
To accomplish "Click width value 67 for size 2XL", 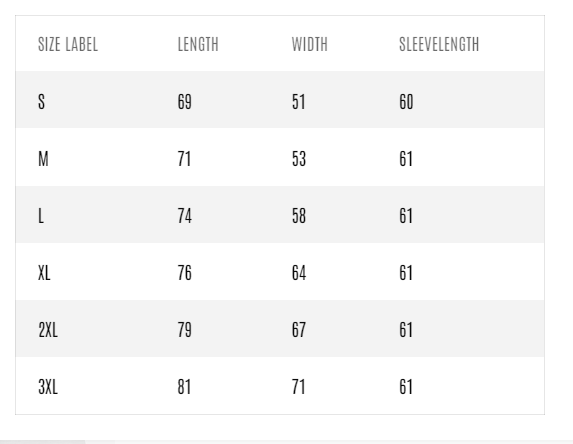I will click(299, 330).
